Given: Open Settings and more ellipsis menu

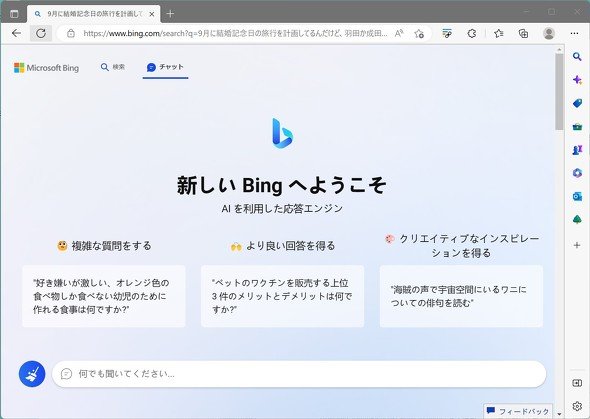Looking at the screenshot, I should (x=574, y=33).
